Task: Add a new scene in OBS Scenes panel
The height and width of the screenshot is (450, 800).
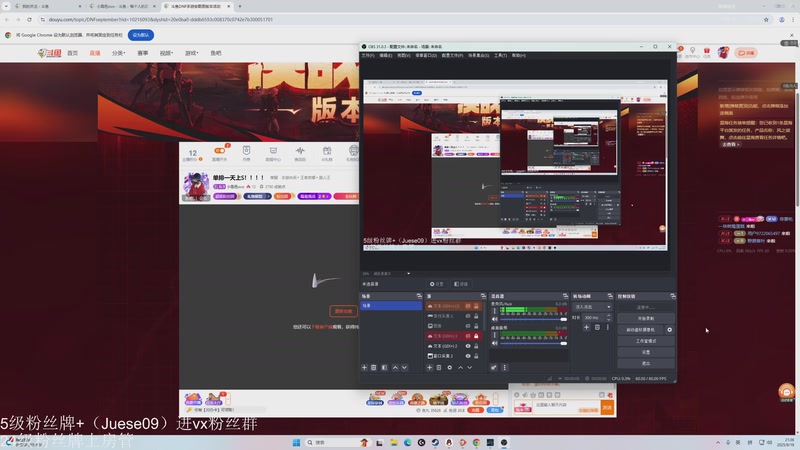Action: pyautogui.click(x=364, y=367)
